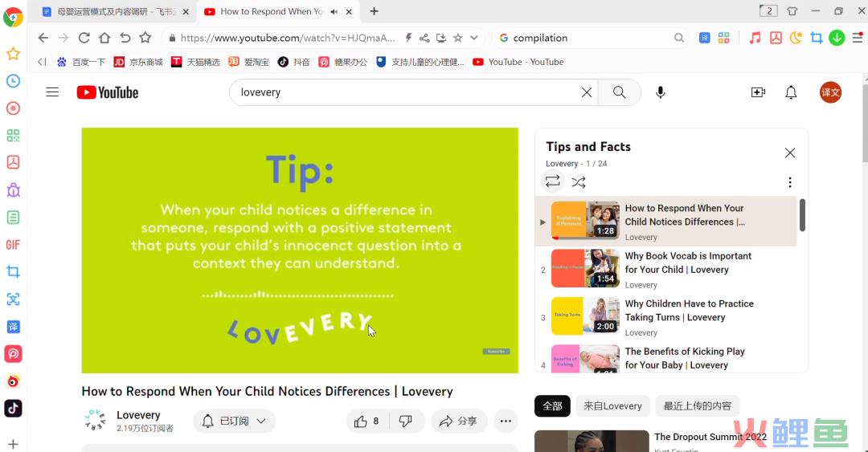
Task: Select the 来自Lovevery filter chip
Action: pos(612,406)
